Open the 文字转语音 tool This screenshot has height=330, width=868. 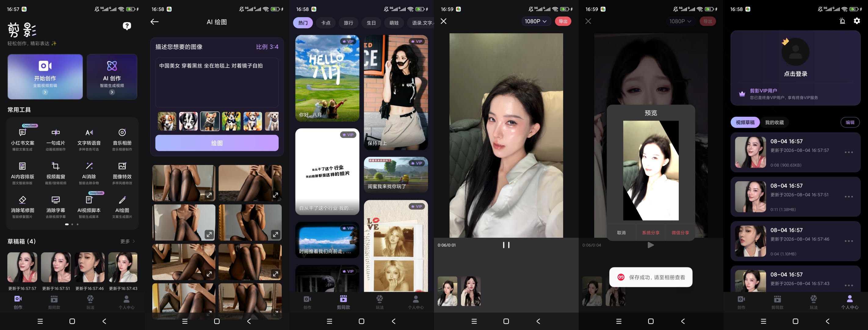[89, 140]
